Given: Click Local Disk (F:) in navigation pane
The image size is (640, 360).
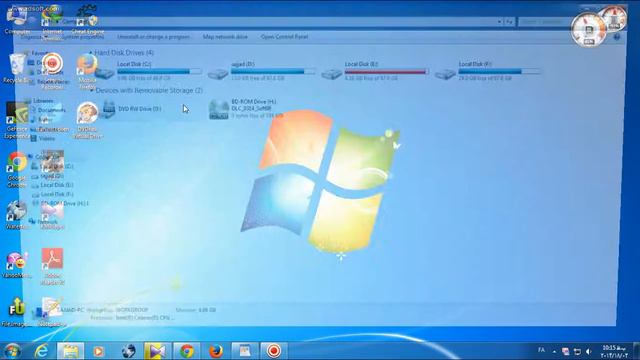Looking at the screenshot, I should [x=53, y=194].
